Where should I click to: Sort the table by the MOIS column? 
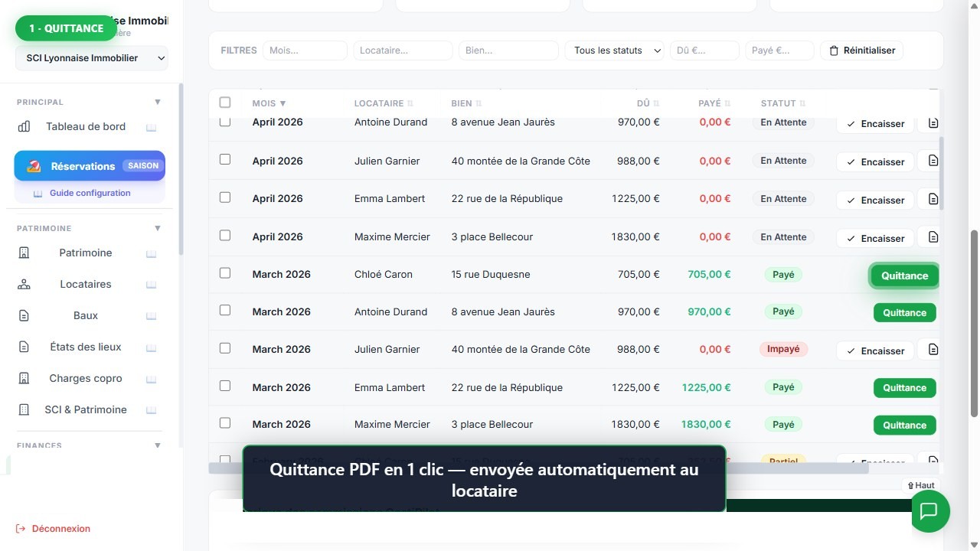tap(269, 103)
